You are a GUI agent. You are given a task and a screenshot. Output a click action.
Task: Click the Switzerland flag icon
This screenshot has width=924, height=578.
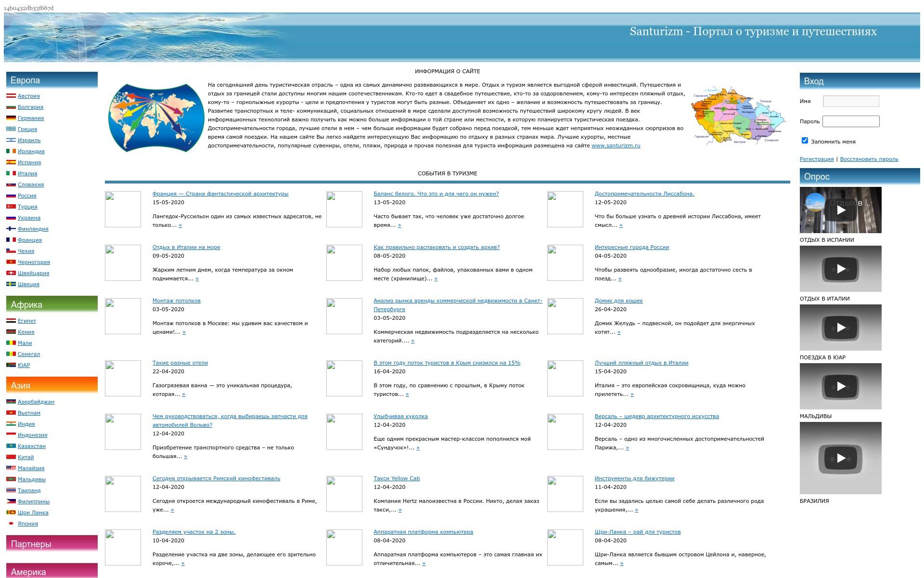click(11, 273)
